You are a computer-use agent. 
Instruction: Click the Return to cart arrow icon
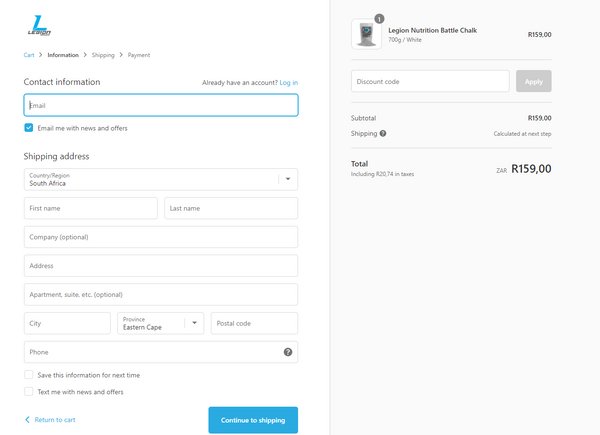pyautogui.click(x=27, y=420)
